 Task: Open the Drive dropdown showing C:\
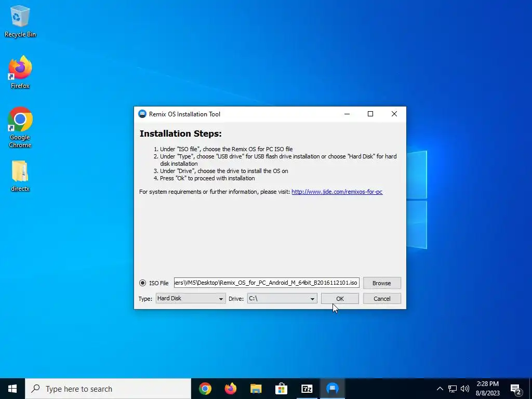coord(282,299)
